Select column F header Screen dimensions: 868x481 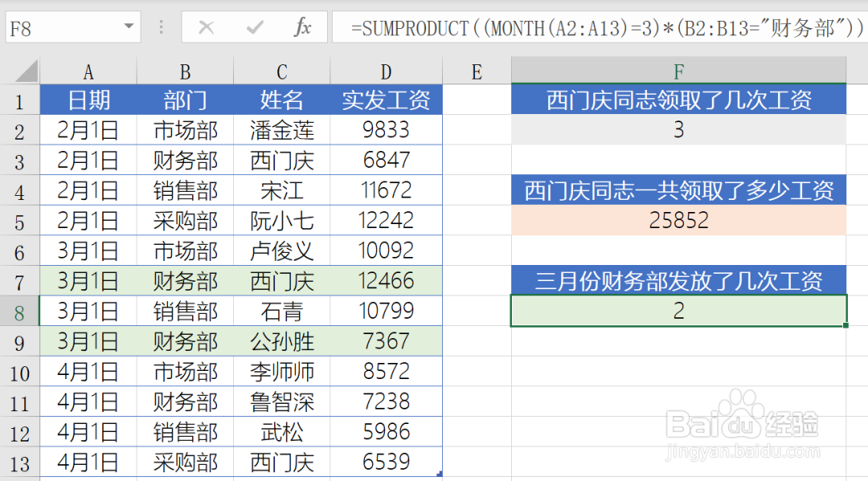pos(678,71)
